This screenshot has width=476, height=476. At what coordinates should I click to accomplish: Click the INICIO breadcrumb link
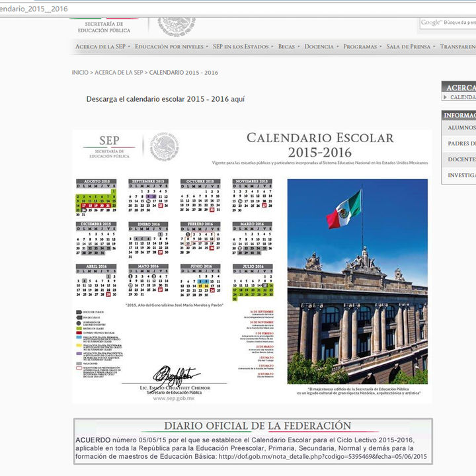pyautogui.click(x=79, y=73)
